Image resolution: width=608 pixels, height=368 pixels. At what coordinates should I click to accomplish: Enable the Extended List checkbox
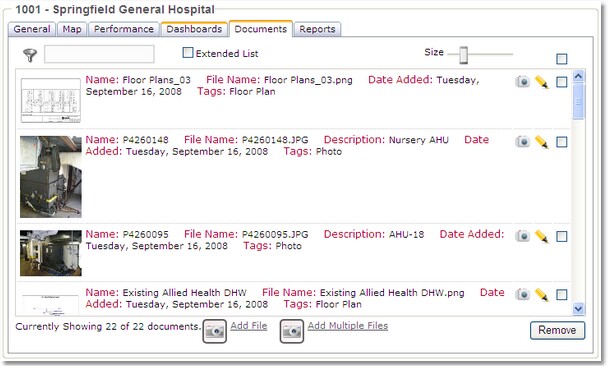[188, 52]
